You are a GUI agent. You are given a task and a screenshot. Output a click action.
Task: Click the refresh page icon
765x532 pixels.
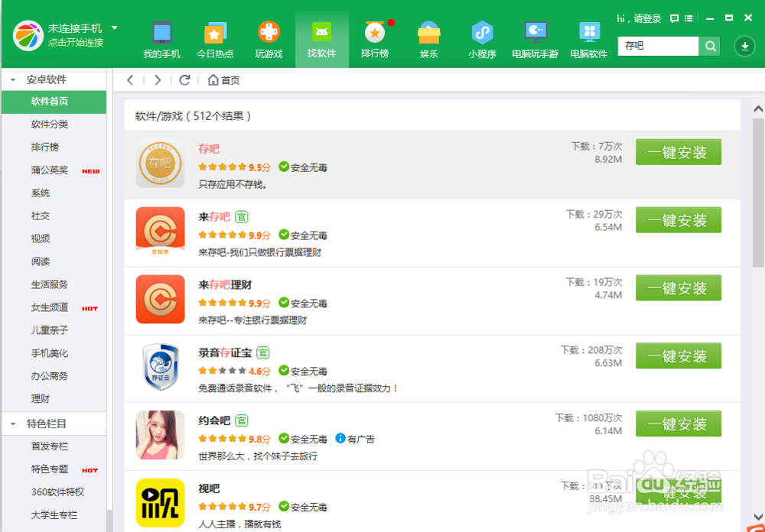184,80
